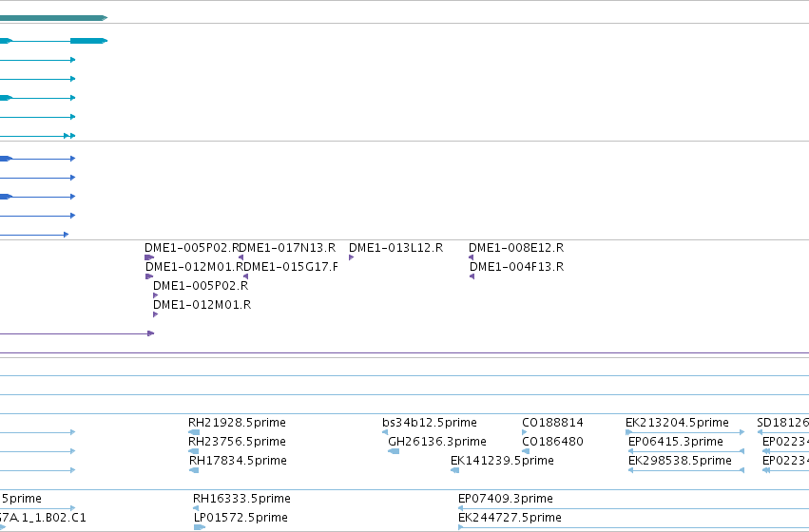Select the RH16333.5prime EST label

[241, 499]
